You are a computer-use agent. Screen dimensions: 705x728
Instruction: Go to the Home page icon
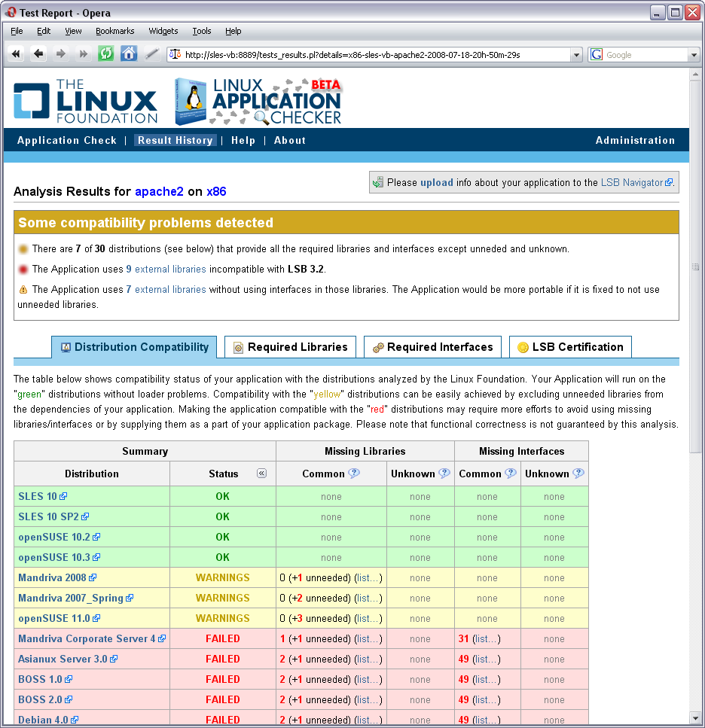click(x=129, y=54)
